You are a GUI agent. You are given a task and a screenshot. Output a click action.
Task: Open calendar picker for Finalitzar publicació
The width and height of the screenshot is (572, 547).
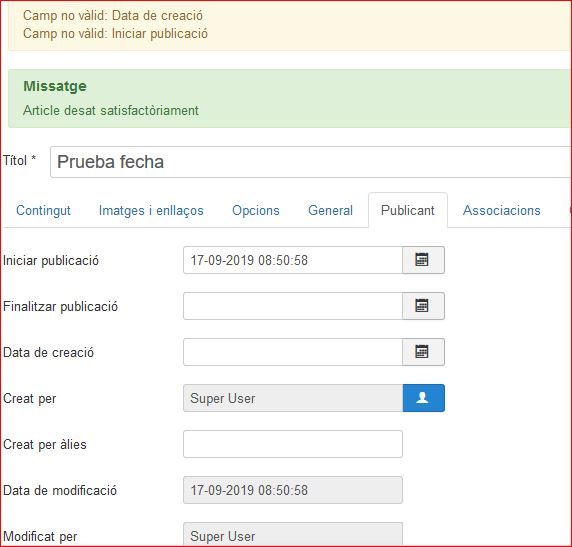[x=423, y=306]
